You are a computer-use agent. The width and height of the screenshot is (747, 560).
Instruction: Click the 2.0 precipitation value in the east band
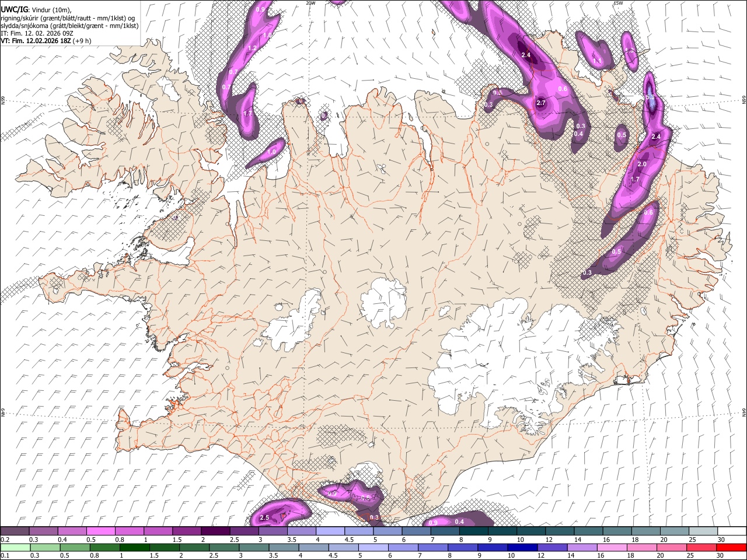pos(642,164)
